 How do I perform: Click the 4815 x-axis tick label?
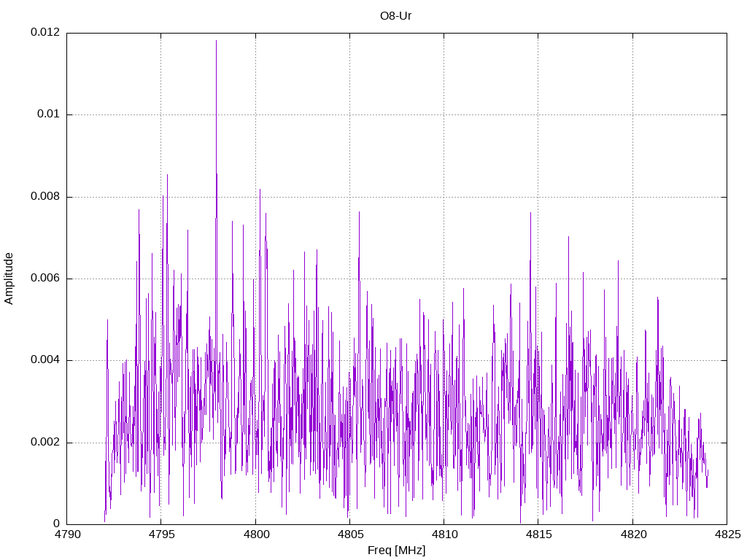pyautogui.click(x=539, y=534)
